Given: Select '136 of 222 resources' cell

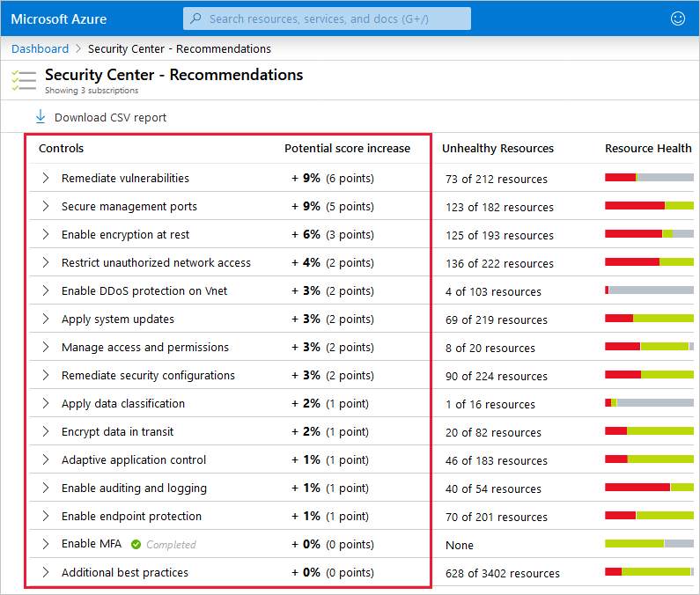Looking at the screenshot, I should [499, 263].
